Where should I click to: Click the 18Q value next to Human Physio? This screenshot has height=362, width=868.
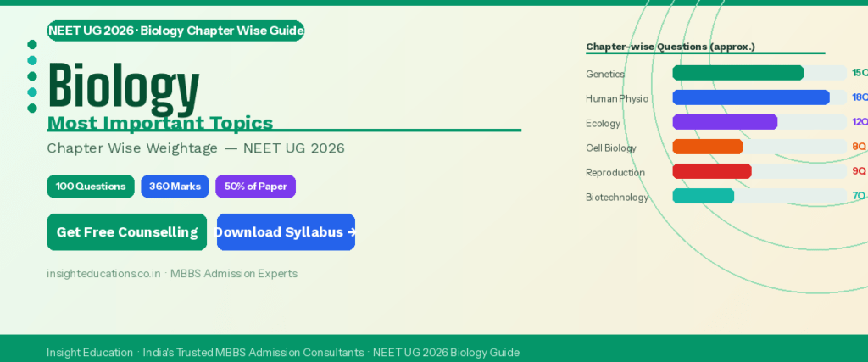tap(859, 97)
